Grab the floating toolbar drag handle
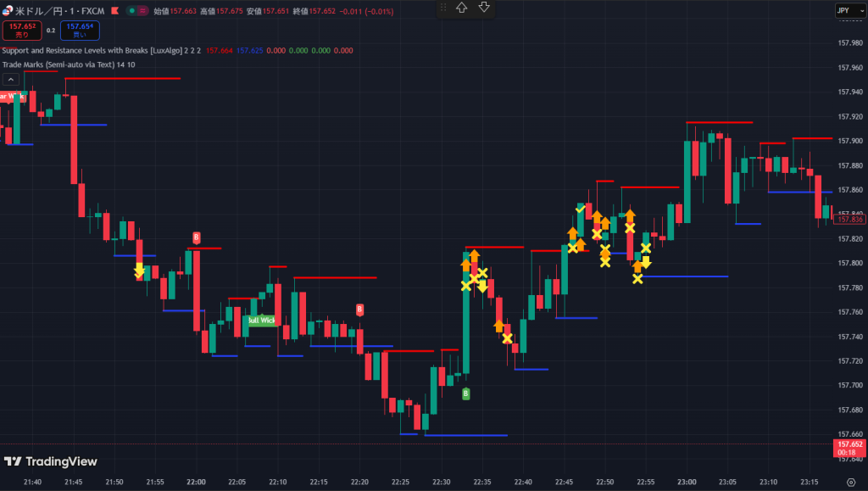The height and width of the screenshot is (491, 868). tap(442, 8)
